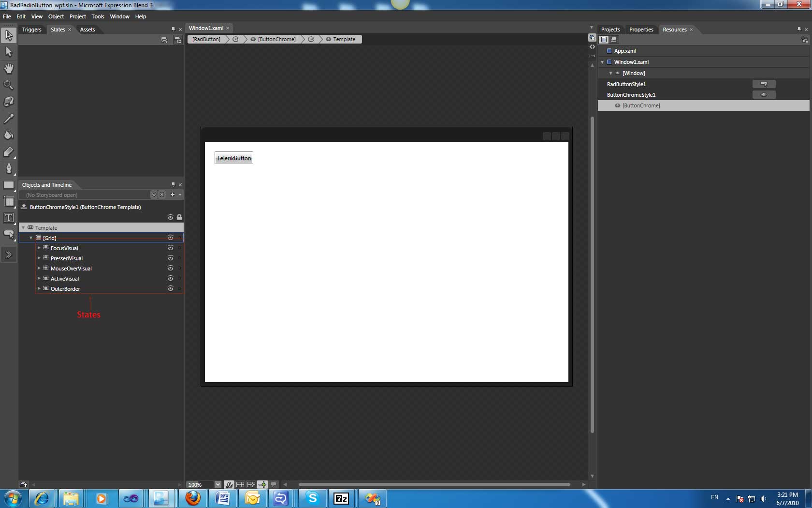Select the Paint Bucket tool

[x=9, y=135]
